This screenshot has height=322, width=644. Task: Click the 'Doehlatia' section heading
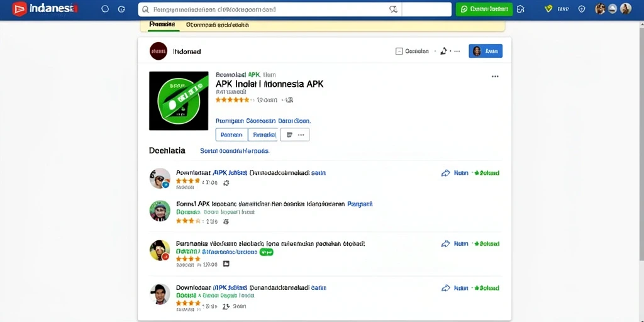[x=167, y=151]
